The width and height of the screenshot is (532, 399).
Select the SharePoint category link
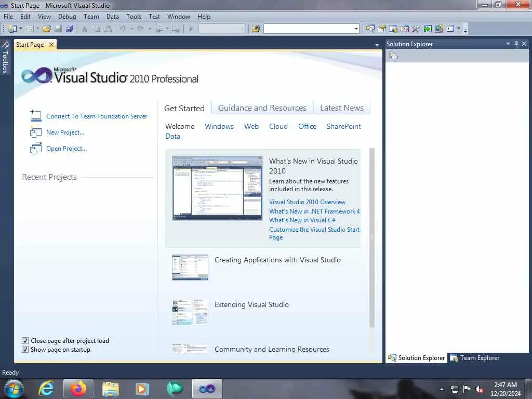tap(344, 126)
